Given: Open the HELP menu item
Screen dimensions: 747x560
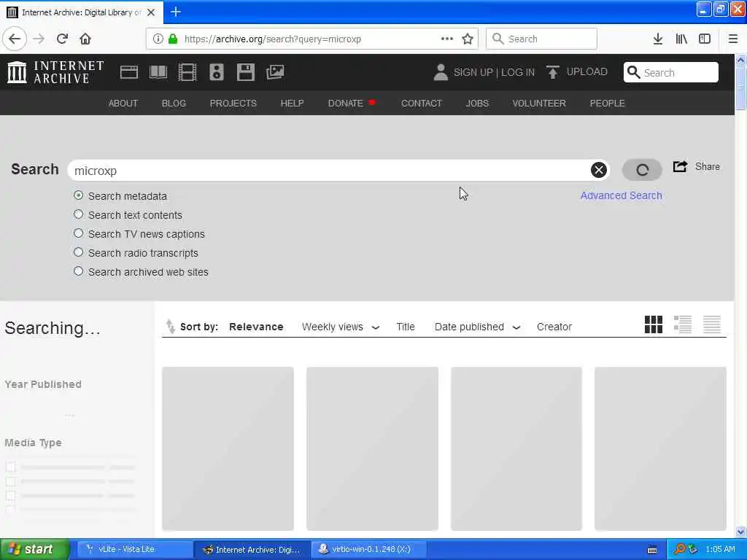Looking at the screenshot, I should [292, 104].
